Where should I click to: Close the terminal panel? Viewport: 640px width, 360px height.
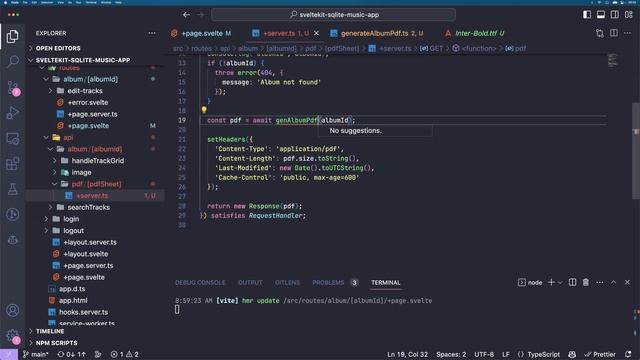(627, 282)
